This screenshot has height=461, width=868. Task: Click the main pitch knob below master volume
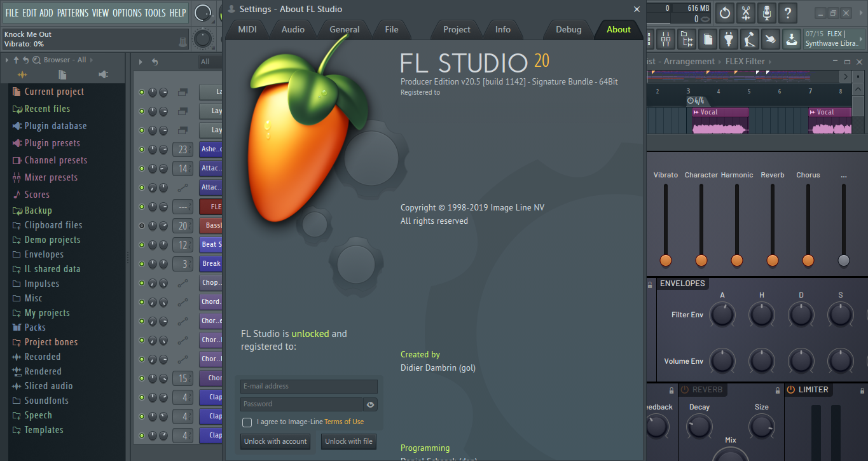click(x=202, y=39)
